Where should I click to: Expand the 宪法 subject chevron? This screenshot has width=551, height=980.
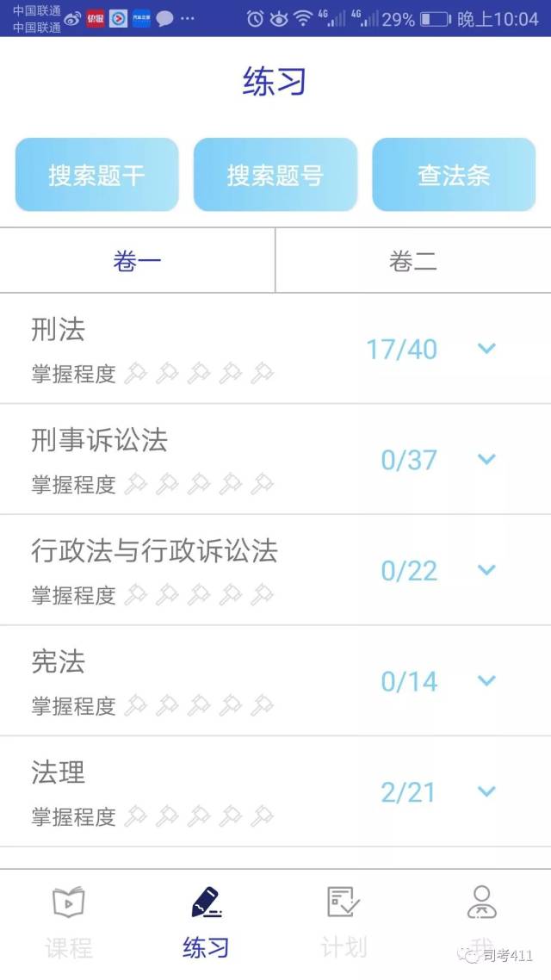(486, 681)
